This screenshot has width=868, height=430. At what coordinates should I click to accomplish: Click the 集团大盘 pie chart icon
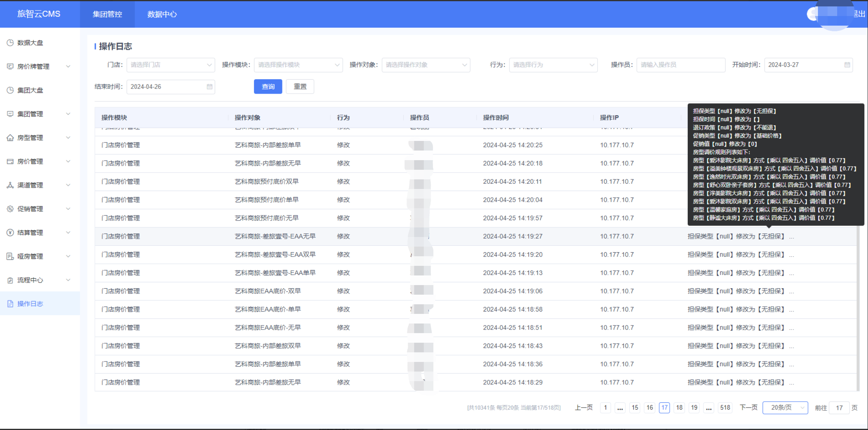[10, 90]
